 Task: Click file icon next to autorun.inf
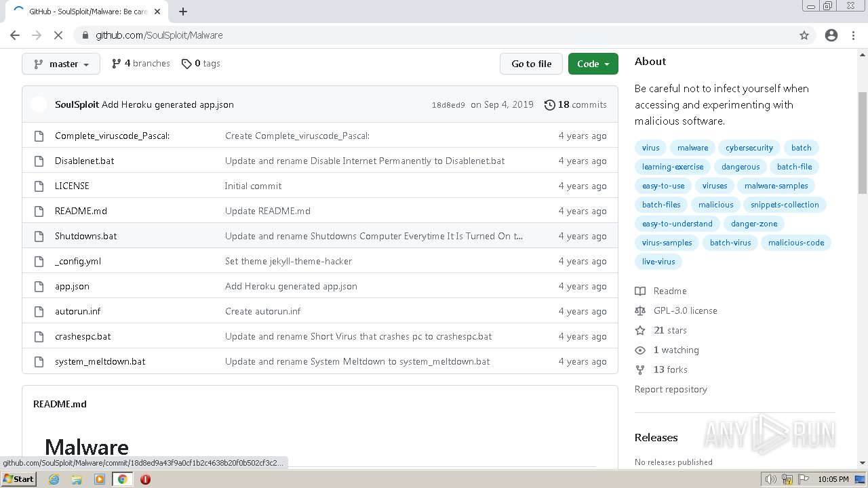point(39,311)
